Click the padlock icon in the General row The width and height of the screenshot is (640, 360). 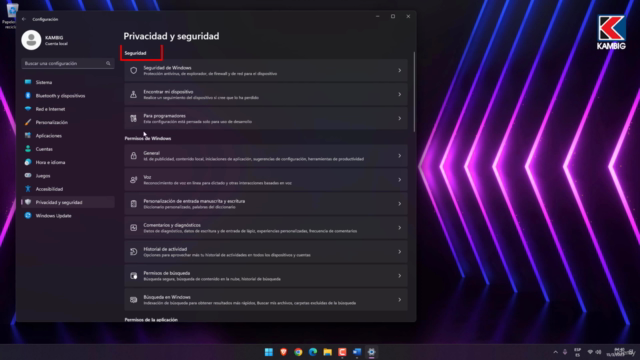133,156
